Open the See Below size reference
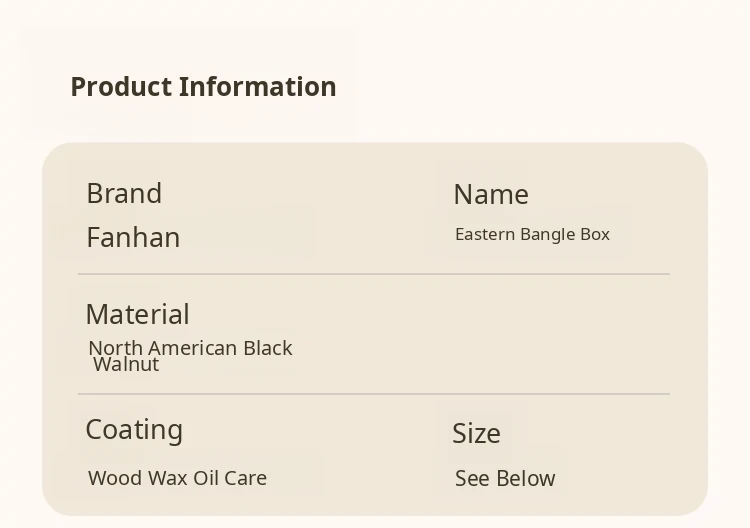This screenshot has width=750, height=528. coord(505,479)
